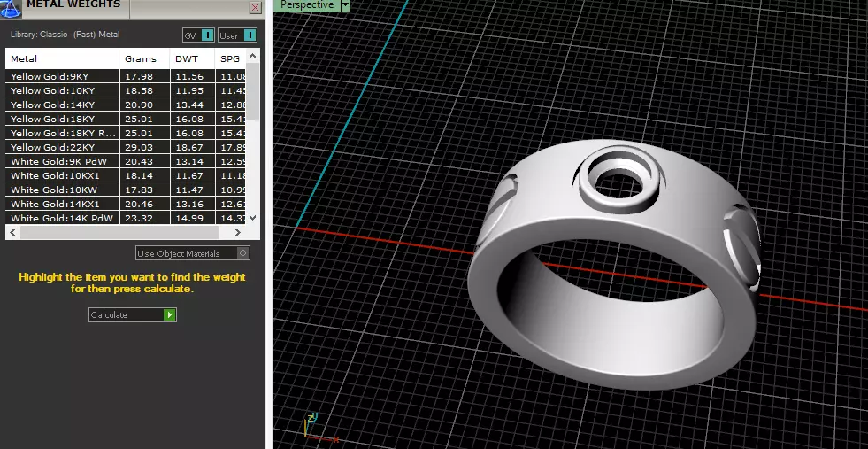Click table scroll down arrow
Viewport: 868px width, 449px height.
pyautogui.click(x=252, y=218)
